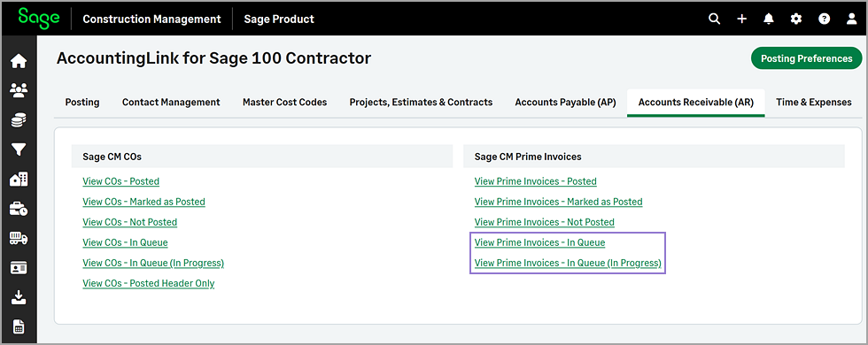Screen dimensions: 868x345
Task: Click the plus icon in top bar
Action: tap(742, 19)
